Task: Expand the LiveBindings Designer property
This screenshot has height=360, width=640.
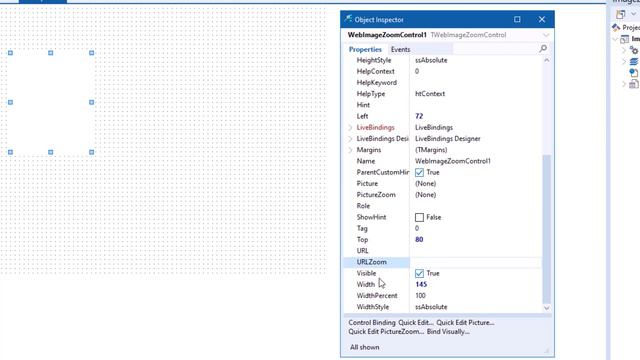Action: (350, 139)
